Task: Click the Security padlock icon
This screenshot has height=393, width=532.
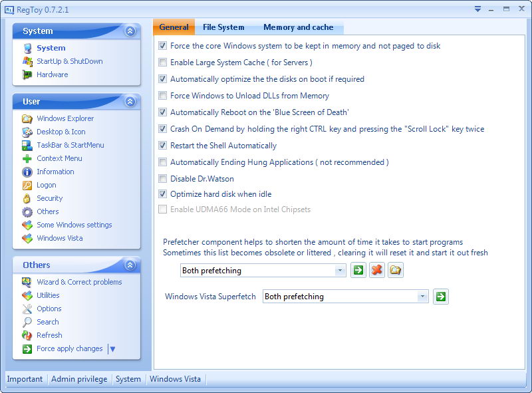Action: pos(27,199)
